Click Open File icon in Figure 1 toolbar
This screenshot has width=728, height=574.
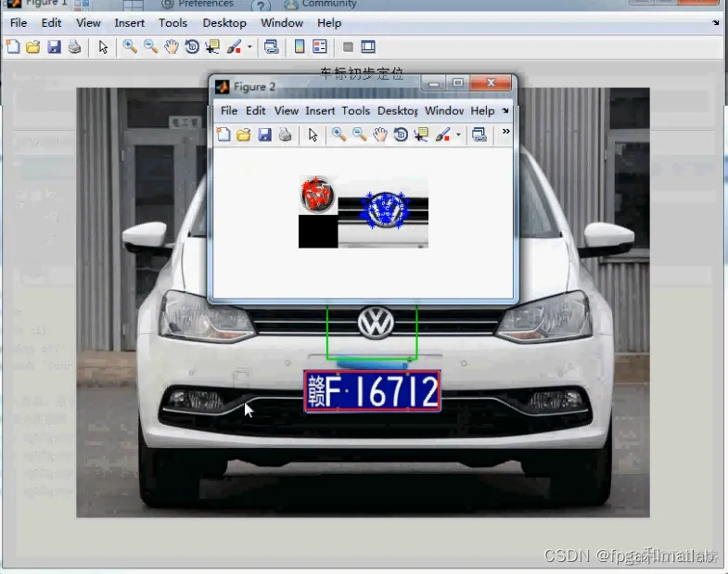(33, 47)
